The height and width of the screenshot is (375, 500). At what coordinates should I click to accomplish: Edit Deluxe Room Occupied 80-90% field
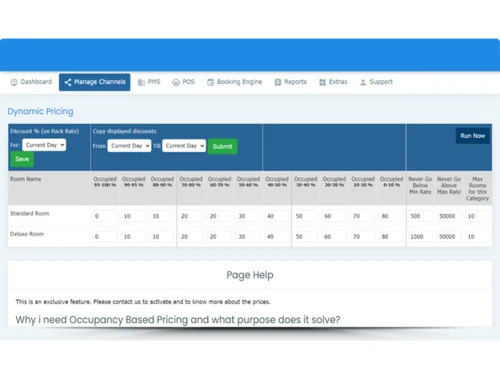point(162,237)
